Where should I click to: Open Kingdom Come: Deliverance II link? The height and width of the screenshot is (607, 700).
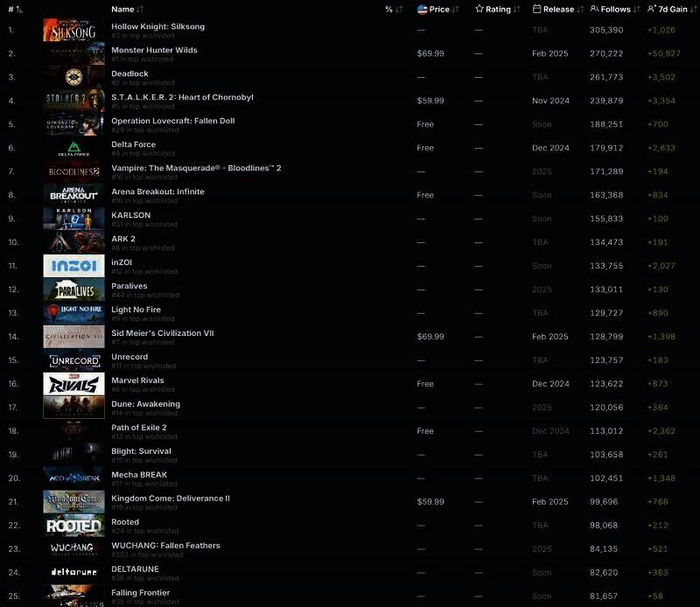tap(170, 499)
